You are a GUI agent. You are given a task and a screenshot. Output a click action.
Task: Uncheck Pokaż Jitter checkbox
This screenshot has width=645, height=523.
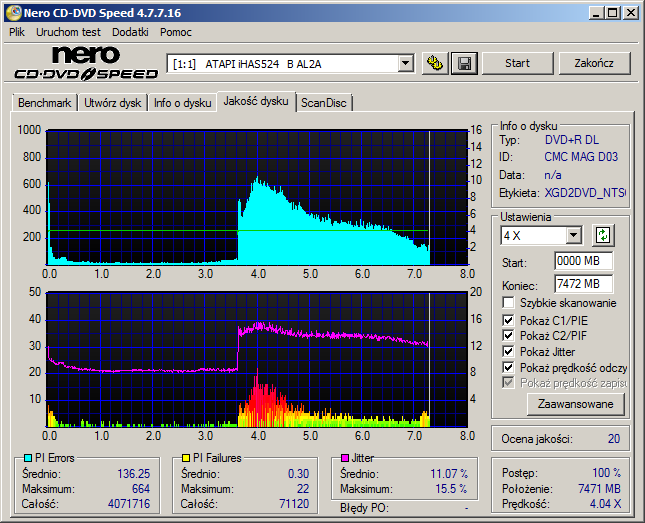508,351
